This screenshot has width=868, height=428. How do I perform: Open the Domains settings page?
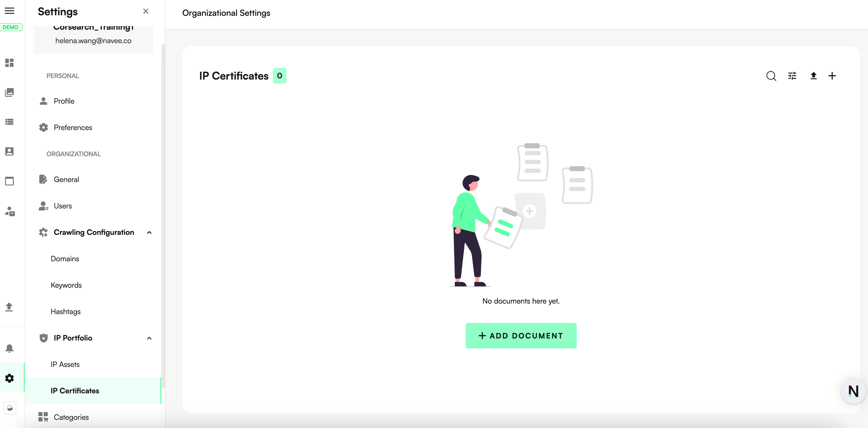[x=65, y=259]
